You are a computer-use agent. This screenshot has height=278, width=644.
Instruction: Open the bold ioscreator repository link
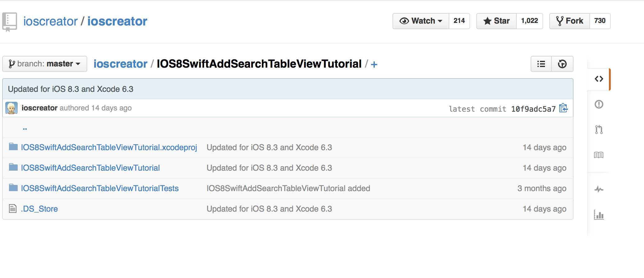coord(117,21)
